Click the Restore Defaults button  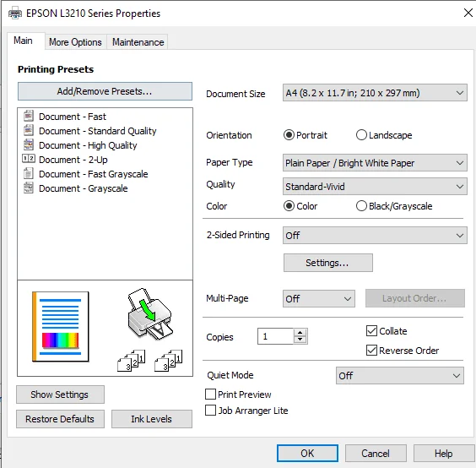pos(60,419)
